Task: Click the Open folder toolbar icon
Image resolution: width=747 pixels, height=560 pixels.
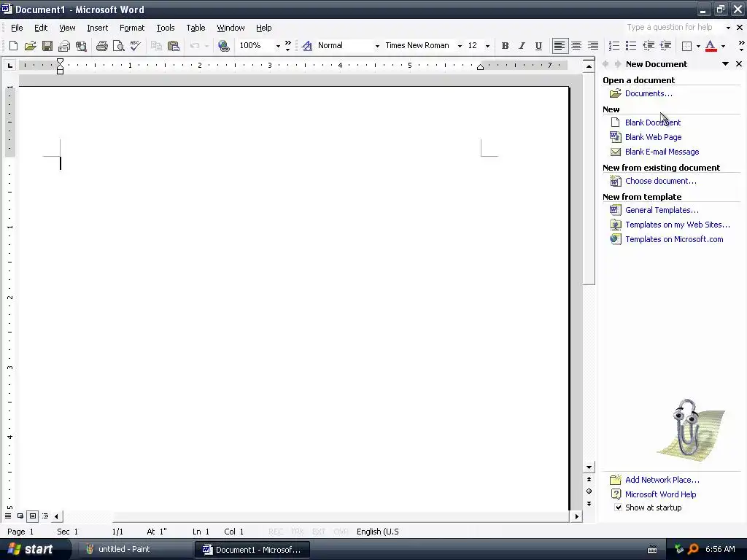Action: click(x=30, y=46)
